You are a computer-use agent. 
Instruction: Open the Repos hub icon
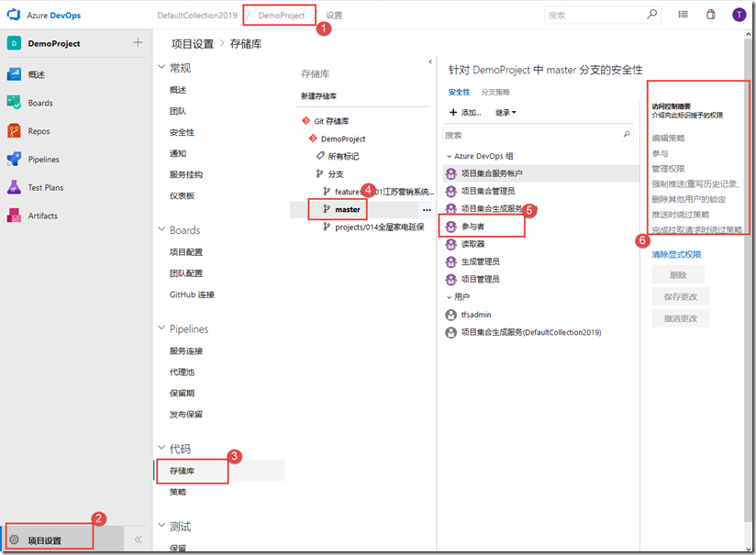[x=14, y=130]
